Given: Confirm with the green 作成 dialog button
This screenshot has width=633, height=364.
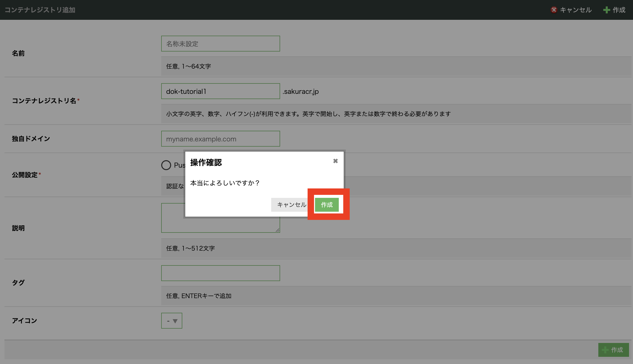Looking at the screenshot, I should click(327, 205).
